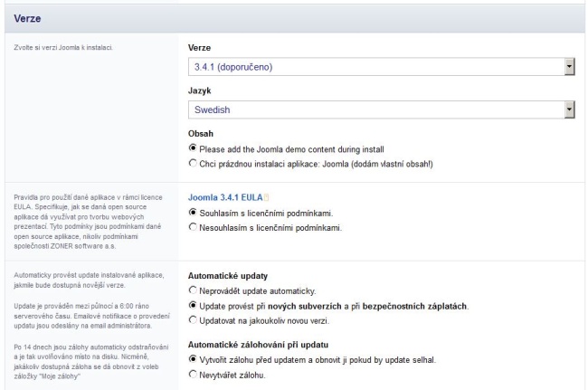Click the Verze section header bar
This screenshot has height=390, width=588.
(x=294, y=17)
